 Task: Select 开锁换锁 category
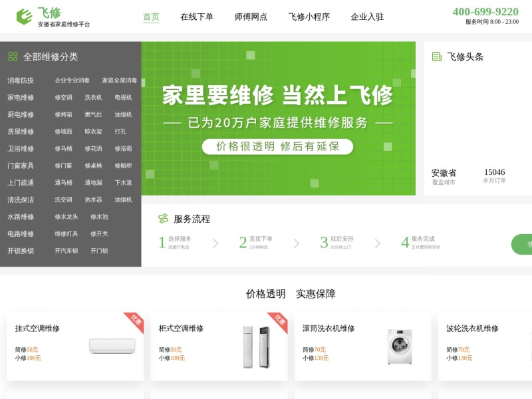21,251
